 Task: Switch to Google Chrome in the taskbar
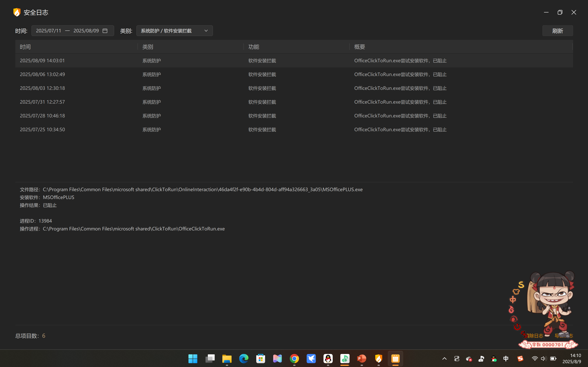tap(294, 359)
